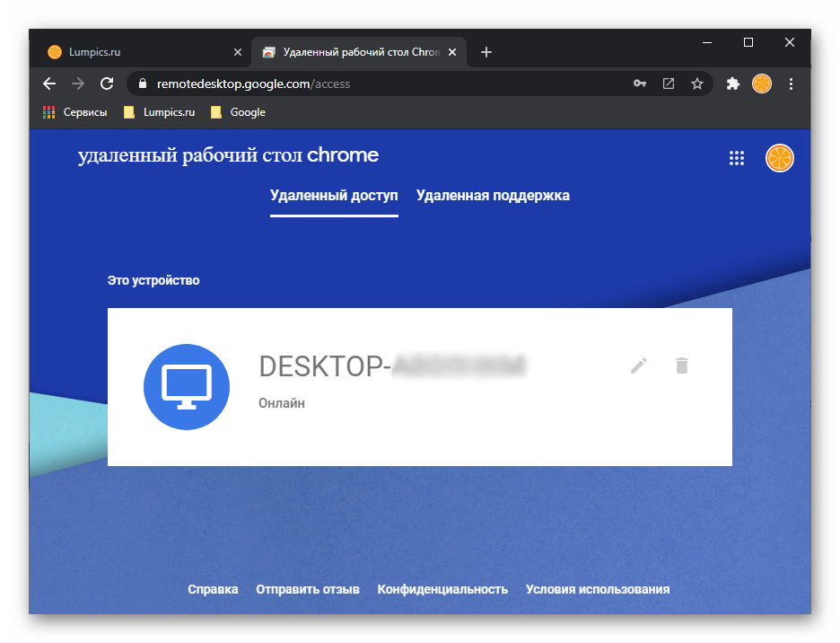Click the pencil edit icon for DESKTOP device
This screenshot has height=643, width=840.
tap(638, 366)
